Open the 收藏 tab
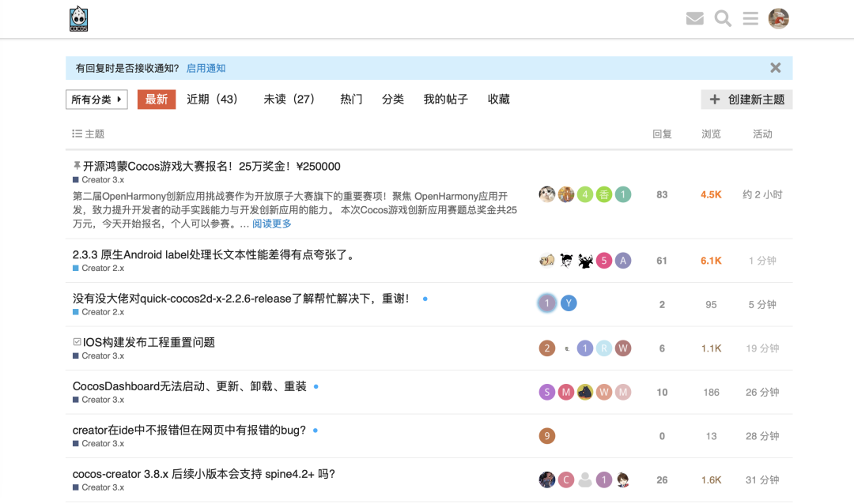 coord(498,99)
